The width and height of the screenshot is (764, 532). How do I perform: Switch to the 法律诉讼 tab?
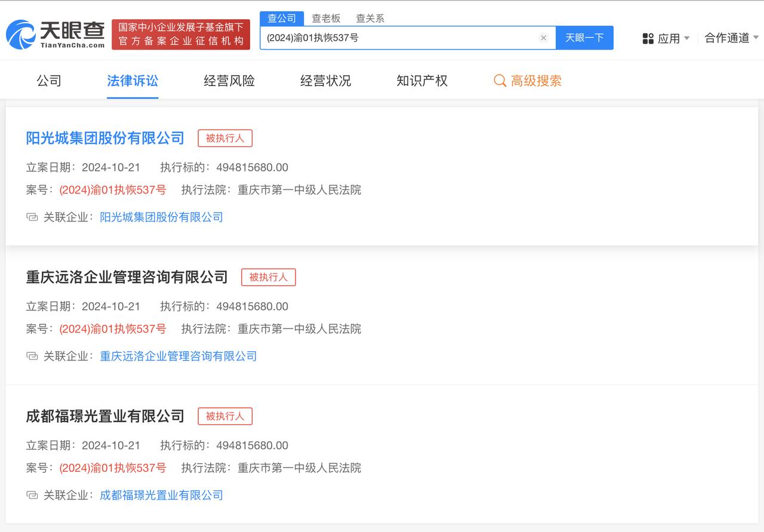click(133, 81)
